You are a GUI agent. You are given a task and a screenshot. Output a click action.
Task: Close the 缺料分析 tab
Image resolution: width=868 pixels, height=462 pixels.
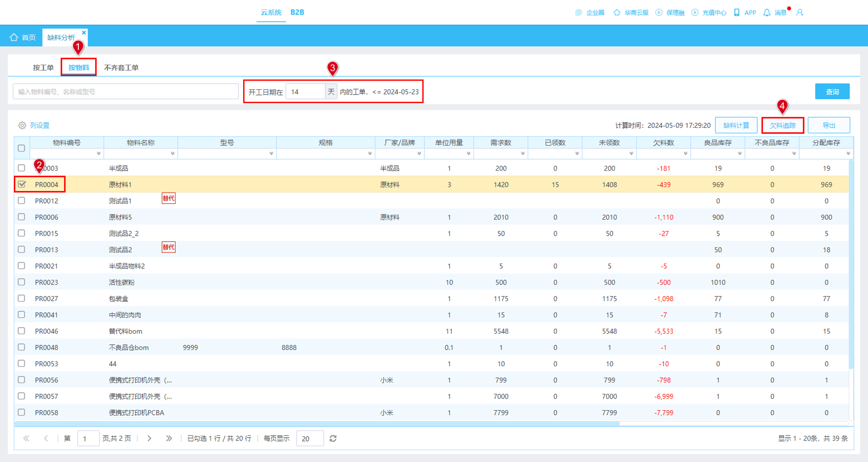tap(84, 33)
